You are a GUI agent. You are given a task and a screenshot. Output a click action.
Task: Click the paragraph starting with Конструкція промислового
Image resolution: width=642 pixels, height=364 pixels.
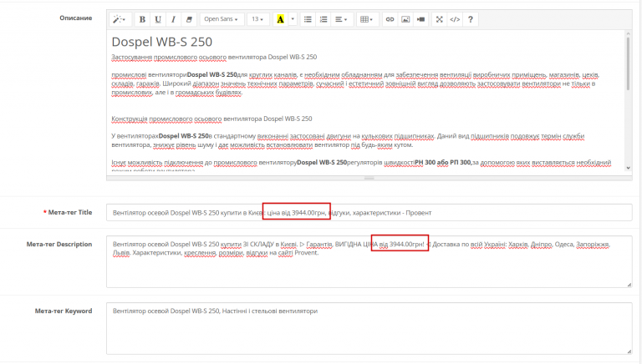pyautogui.click(x=211, y=119)
